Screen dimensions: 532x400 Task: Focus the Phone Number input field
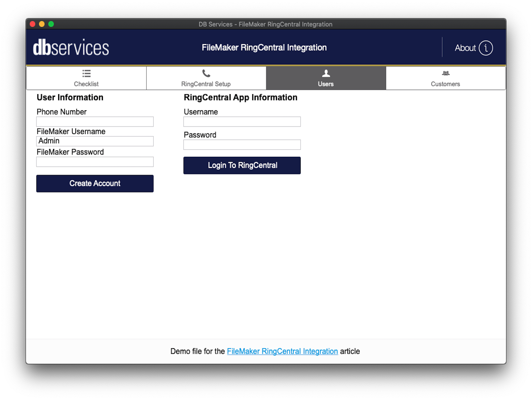tap(95, 122)
